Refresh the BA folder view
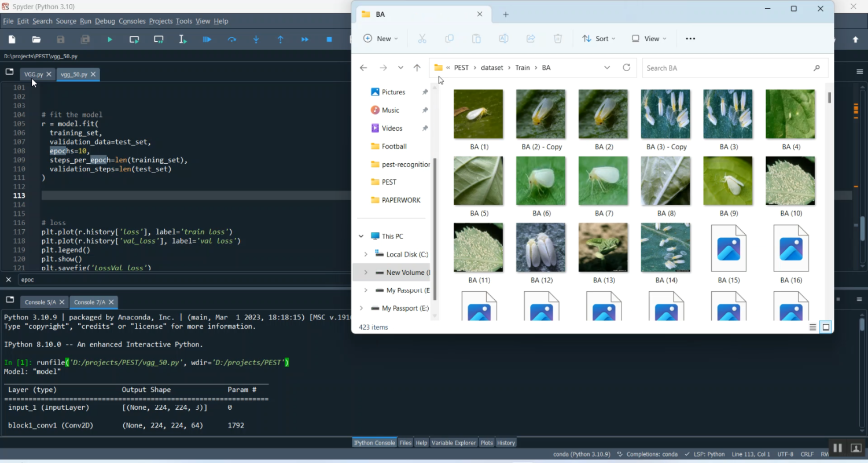Viewport: 868px width, 463px height. pyautogui.click(x=626, y=68)
